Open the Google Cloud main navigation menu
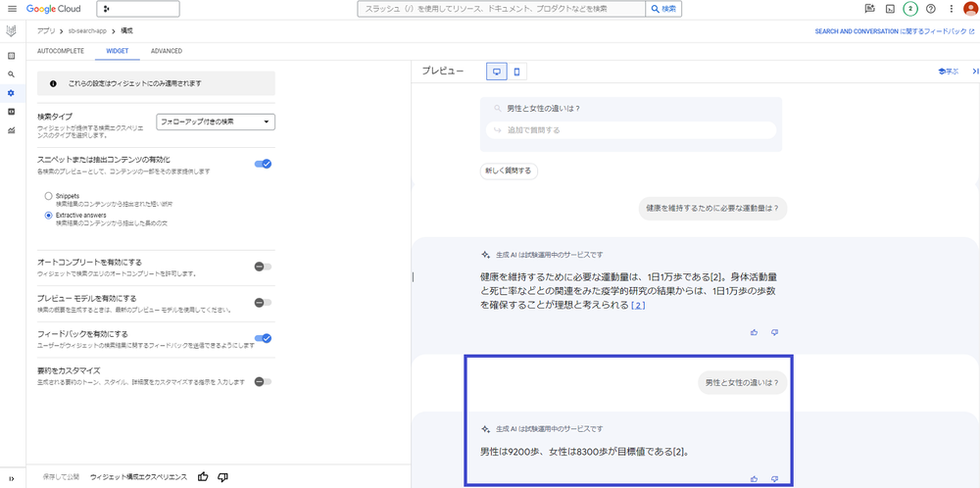 12,9
